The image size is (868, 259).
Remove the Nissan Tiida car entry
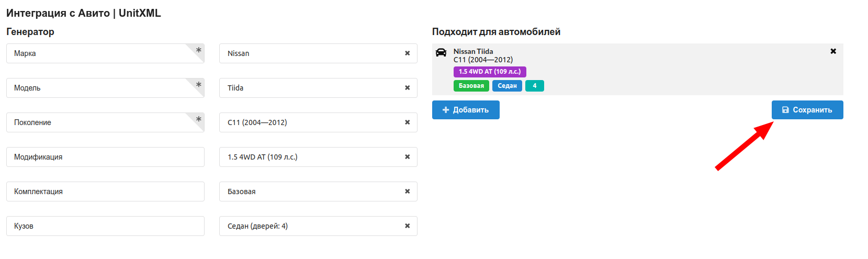833,51
